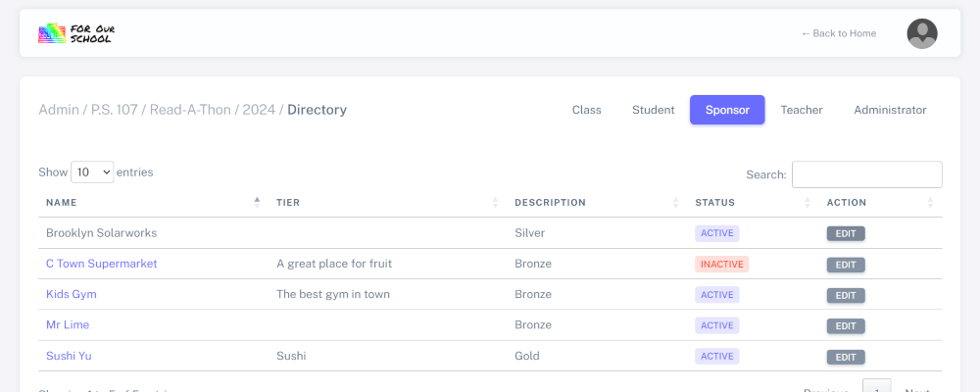Viewport: 980px width, 392px height.
Task: Go to Read-A-Thon breadcrumb
Action: coord(190,110)
